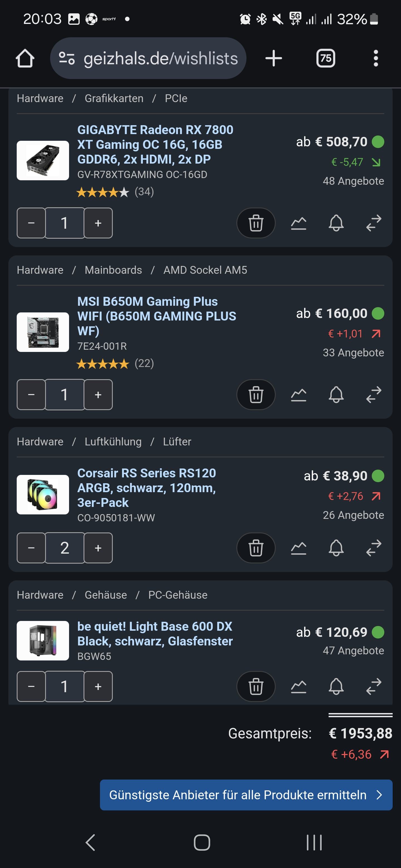The image size is (401, 868).
Task: Open the be quiet! Light Base 600 DX link
Action: click(155, 633)
